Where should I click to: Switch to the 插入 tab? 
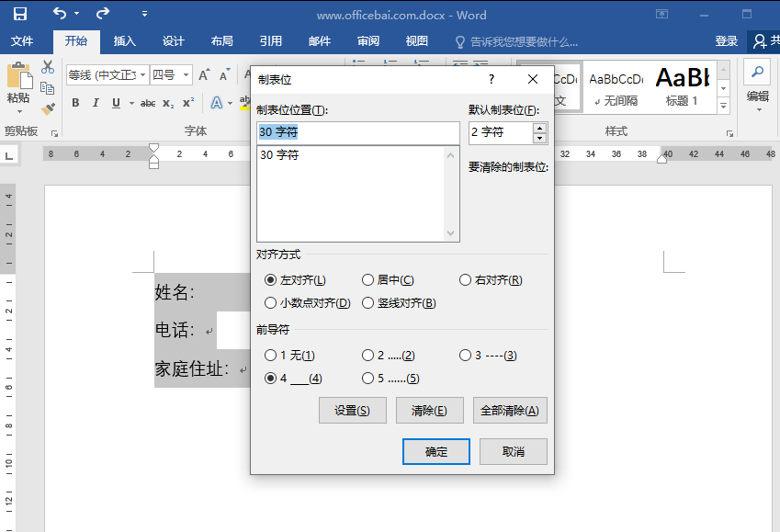(x=124, y=41)
